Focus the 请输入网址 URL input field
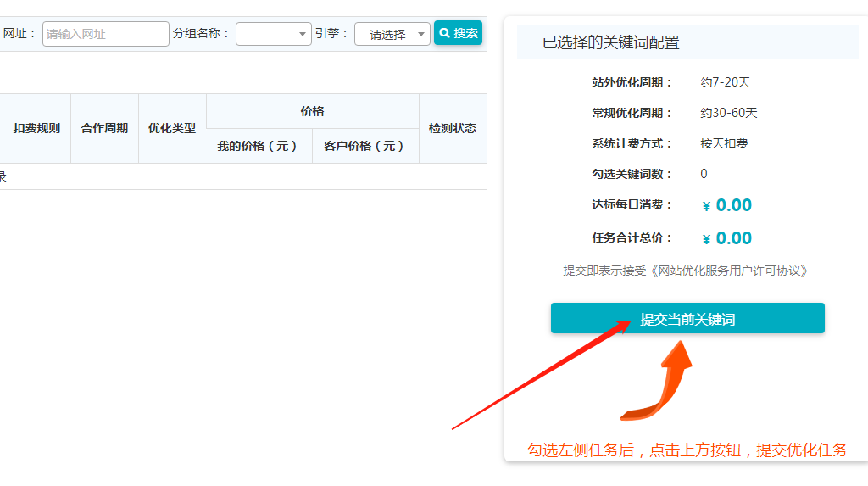 pos(105,34)
